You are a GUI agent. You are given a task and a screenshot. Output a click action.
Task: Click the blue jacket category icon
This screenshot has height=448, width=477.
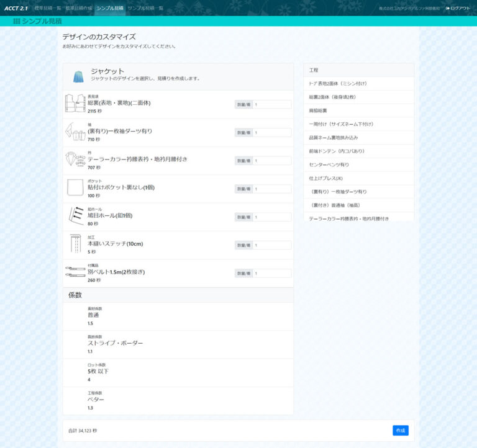78,76
